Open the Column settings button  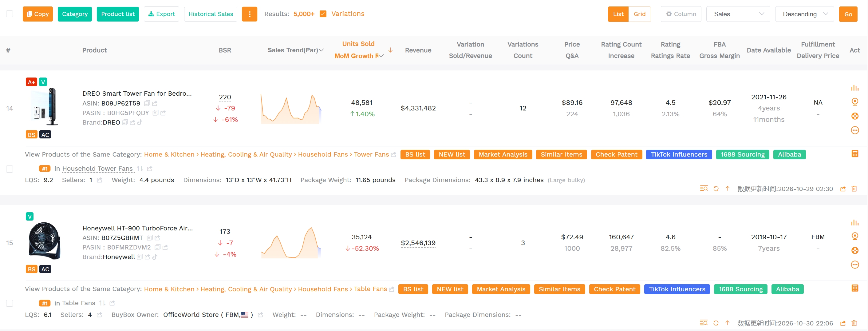pyautogui.click(x=681, y=14)
